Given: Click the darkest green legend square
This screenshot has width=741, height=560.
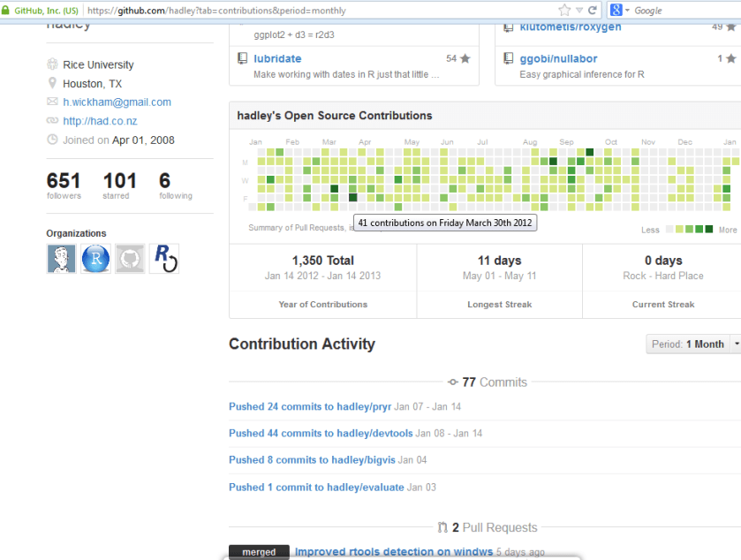Looking at the screenshot, I should (708, 230).
